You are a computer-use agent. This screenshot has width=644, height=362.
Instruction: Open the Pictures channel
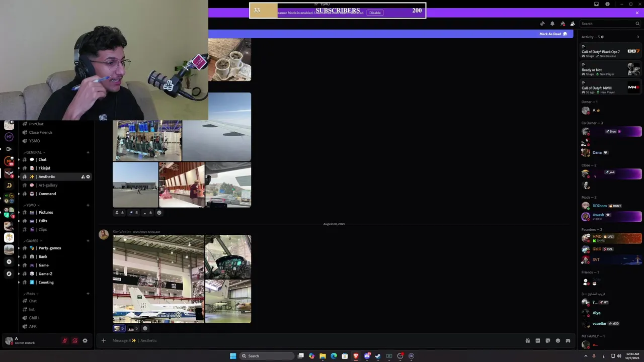[55, 212]
